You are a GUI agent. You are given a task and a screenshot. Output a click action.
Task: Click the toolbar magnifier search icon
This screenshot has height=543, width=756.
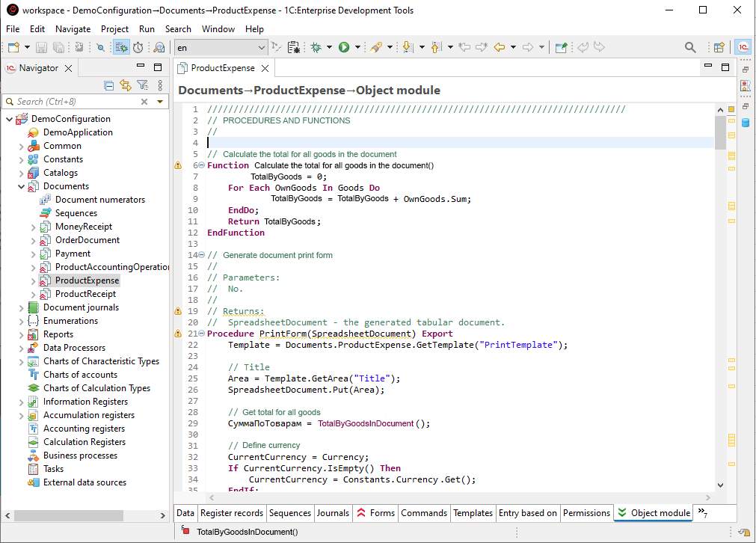(690, 47)
